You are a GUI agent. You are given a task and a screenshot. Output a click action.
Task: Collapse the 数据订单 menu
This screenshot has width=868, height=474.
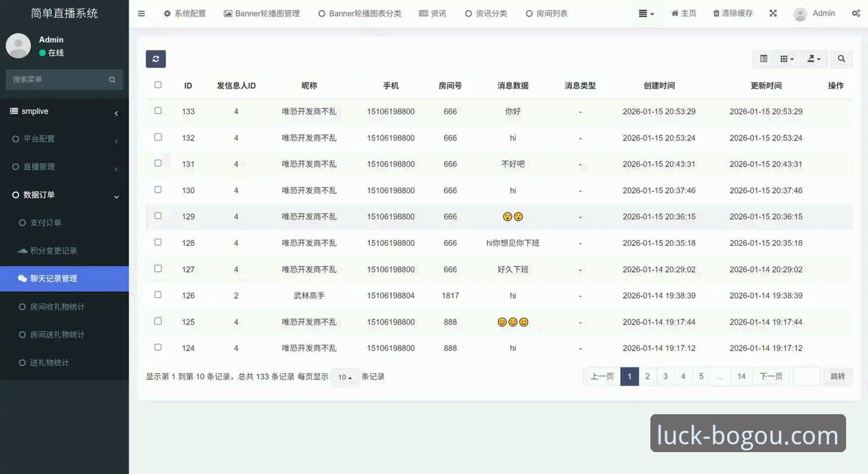(64, 195)
